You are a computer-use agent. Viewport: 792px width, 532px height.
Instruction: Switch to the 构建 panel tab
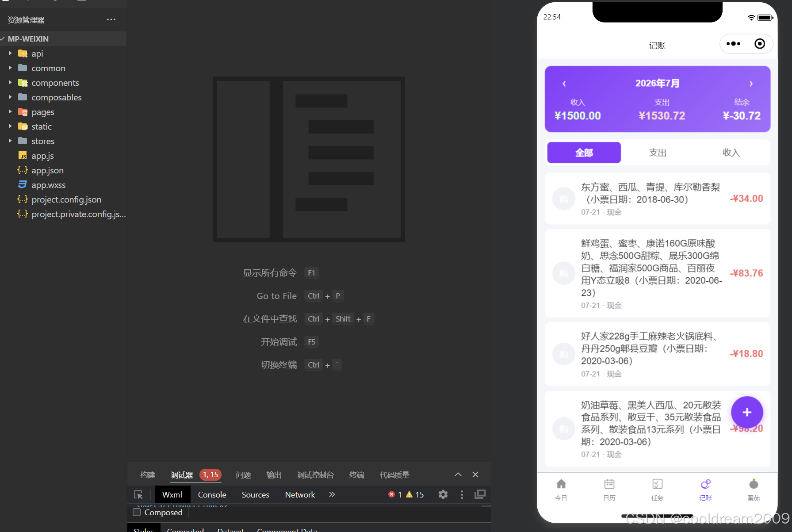point(148,475)
